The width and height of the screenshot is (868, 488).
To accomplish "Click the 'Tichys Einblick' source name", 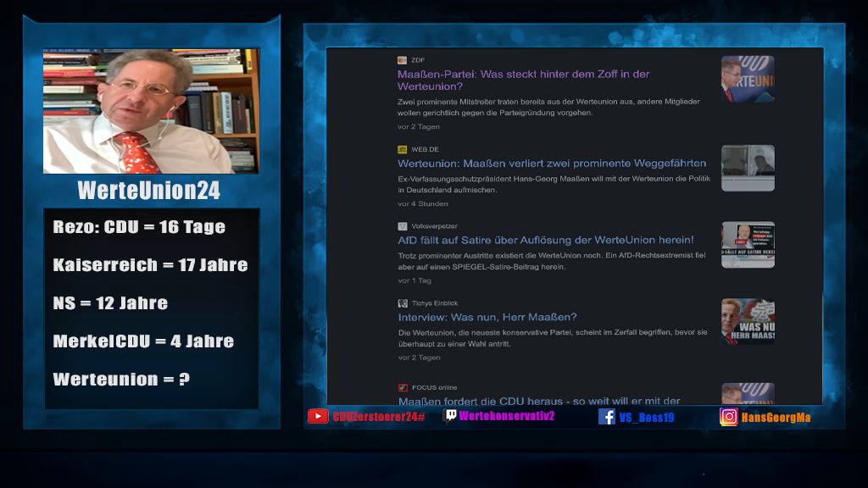I will pyautogui.click(x=435, y=303).
